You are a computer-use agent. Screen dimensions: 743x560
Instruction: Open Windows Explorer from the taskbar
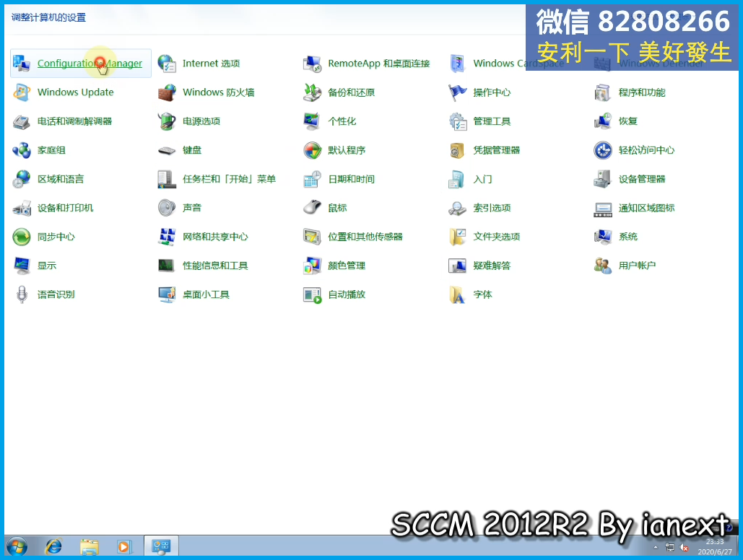point(89,547)
